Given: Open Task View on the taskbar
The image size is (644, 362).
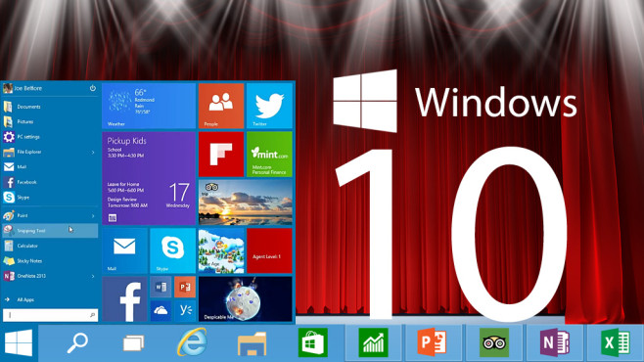Looking at the screenshot, I should [134, 343].
